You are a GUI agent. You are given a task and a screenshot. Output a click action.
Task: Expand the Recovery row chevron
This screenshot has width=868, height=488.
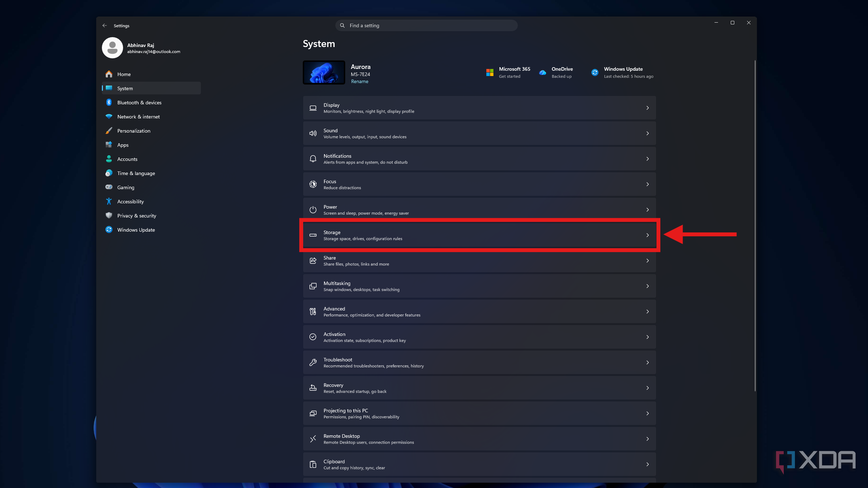tap(648, 388)
